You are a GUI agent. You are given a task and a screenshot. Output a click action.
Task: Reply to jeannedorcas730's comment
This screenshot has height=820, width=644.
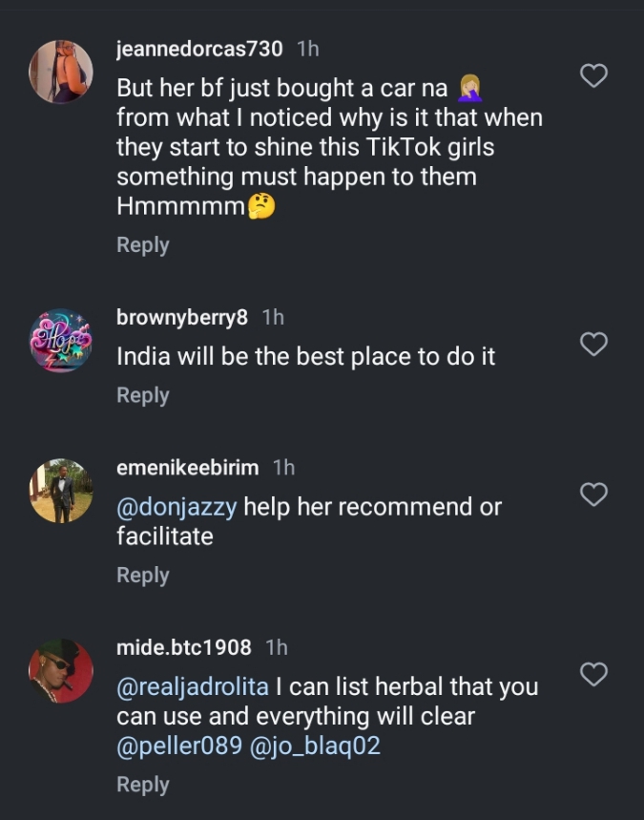click(142, 245)
